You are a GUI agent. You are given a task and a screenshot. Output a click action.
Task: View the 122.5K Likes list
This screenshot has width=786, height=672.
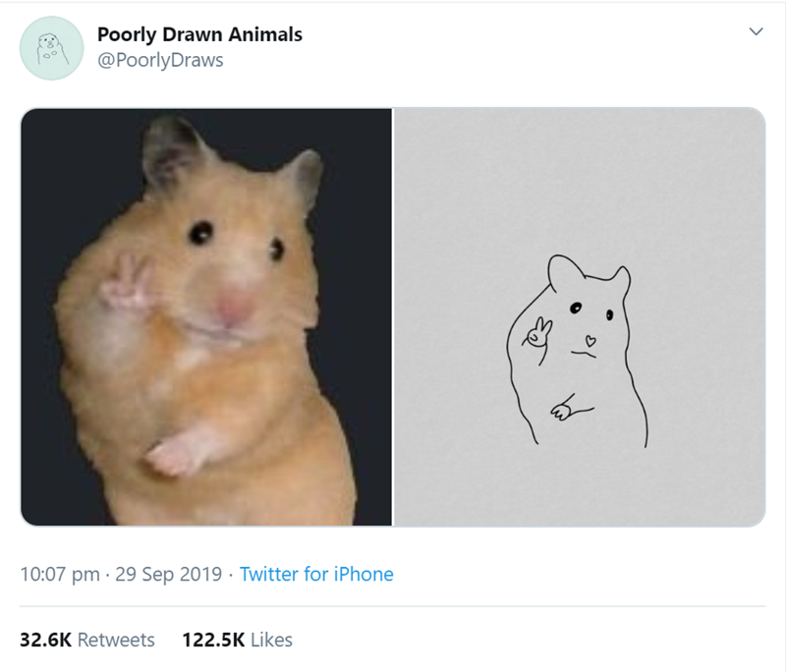pos(238,640)
